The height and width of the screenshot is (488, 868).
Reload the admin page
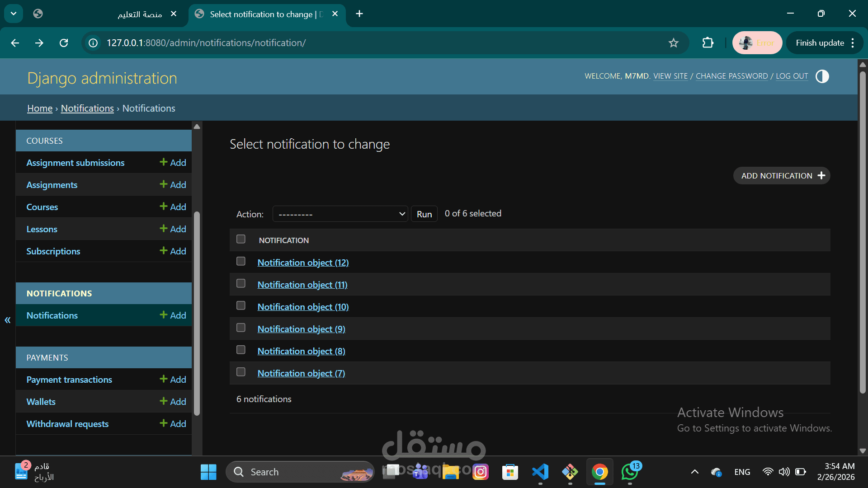[64, 43]
